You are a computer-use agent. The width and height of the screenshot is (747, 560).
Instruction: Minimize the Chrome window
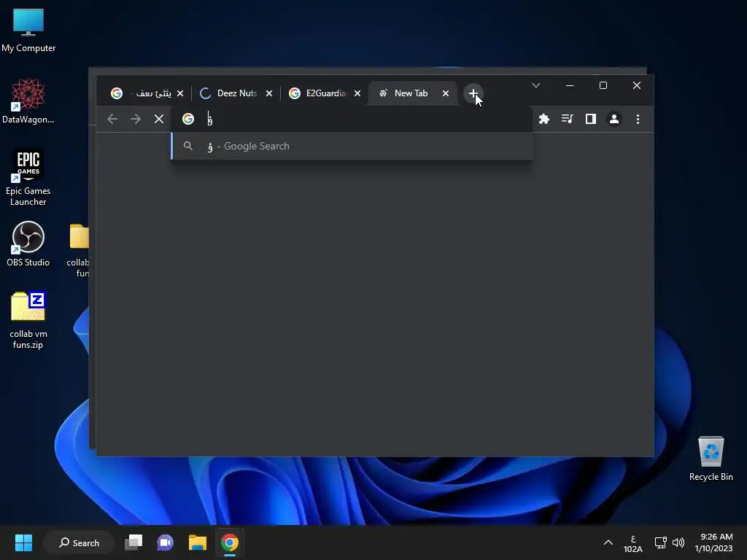point(570,86)
